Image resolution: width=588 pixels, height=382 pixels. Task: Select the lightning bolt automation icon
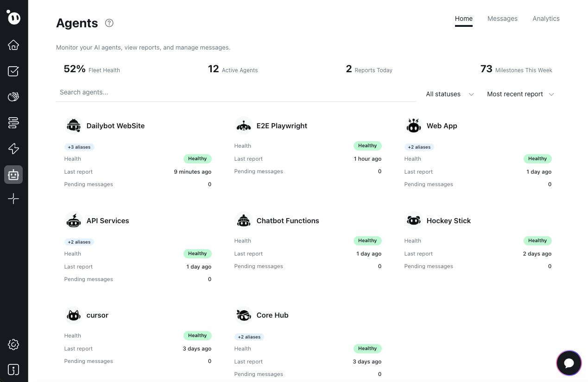pos(13,148)
